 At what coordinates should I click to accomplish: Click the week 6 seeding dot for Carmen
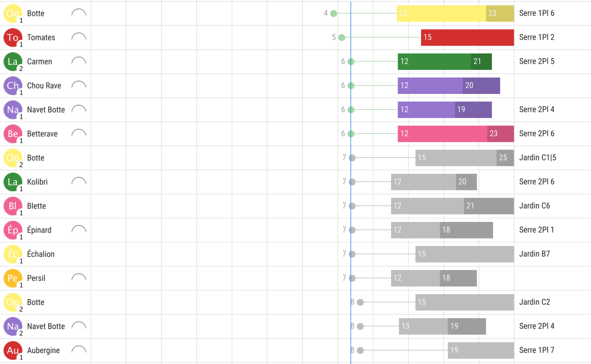pyautogui.click(x=351, y=61)
